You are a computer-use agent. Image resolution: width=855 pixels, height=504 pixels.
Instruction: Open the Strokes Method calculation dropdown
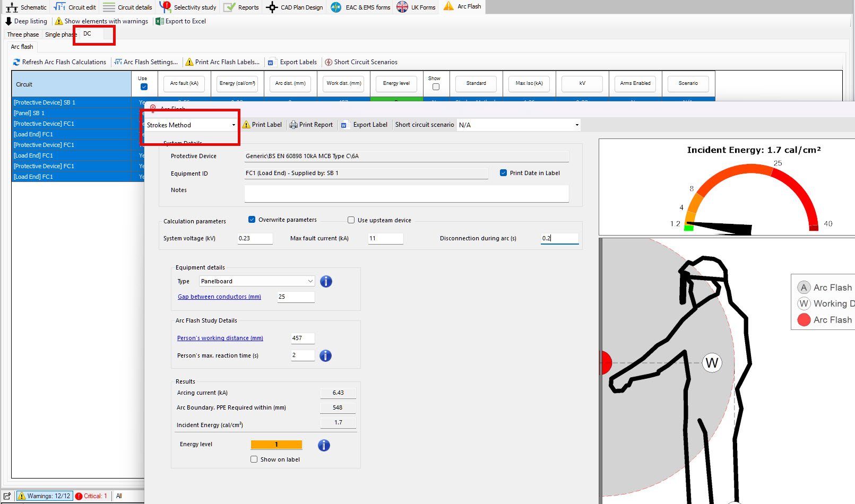pos(191,125)
